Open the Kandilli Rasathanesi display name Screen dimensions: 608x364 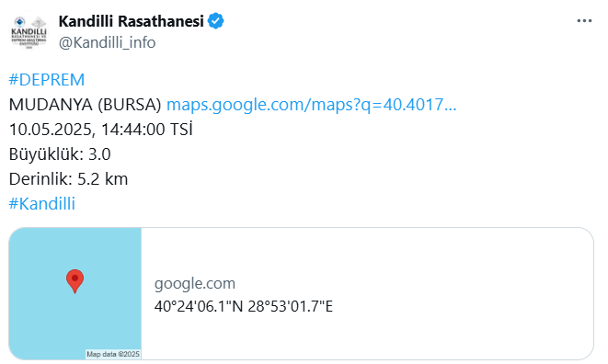click(x=131, y=21)
